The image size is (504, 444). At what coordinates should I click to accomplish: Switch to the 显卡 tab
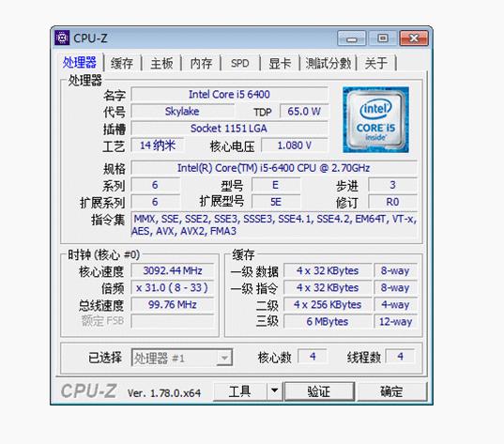tap(280, 63)
